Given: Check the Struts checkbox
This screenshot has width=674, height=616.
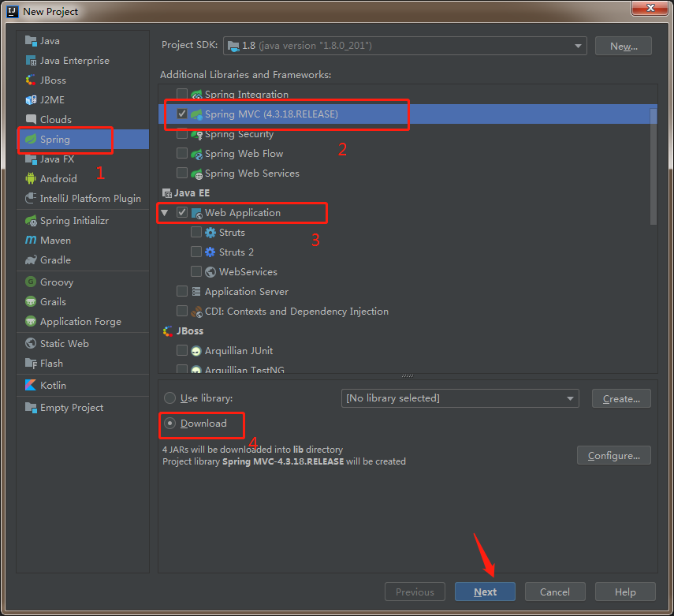Looking at the screenshot, I should coord(196,232).
